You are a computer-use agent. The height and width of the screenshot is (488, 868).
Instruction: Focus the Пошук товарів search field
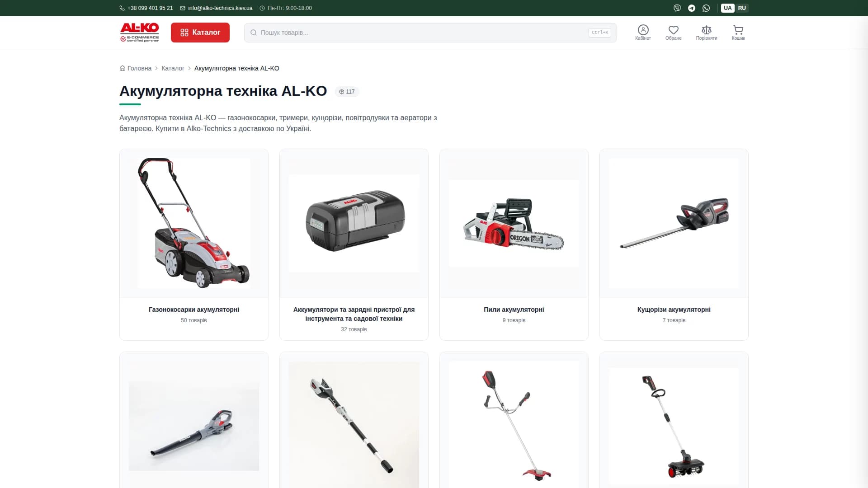pos(430,33)
